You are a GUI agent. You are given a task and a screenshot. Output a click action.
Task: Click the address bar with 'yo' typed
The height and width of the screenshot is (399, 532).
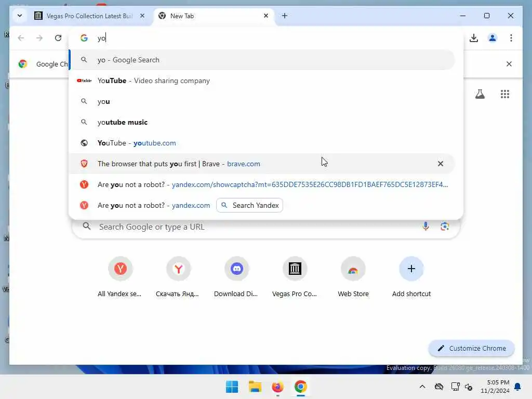click(x=266, y=38)
